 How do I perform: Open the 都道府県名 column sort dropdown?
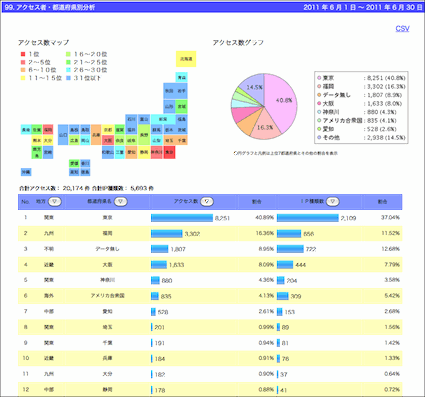pyautogui.click(x=121, y=201)
